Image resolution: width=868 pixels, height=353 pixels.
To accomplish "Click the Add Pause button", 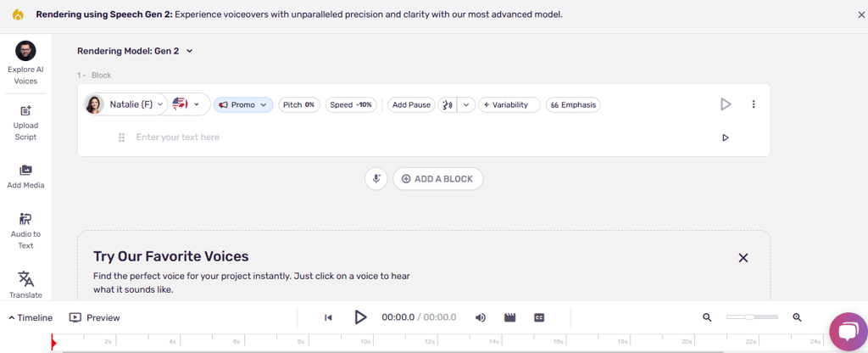I will point(411,104).
